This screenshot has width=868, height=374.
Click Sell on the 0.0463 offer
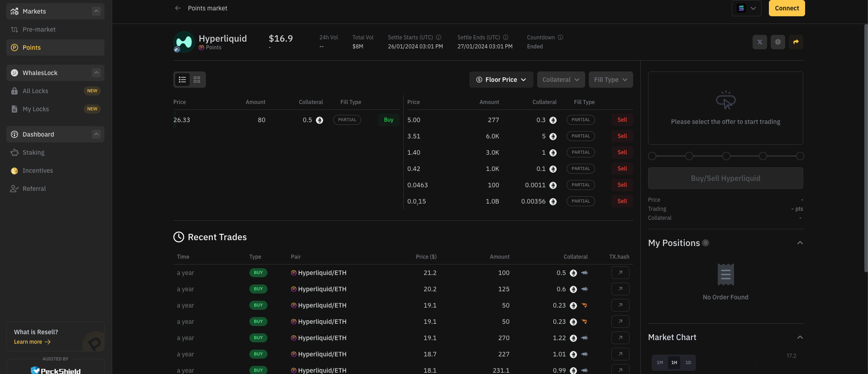coord(622,185)
